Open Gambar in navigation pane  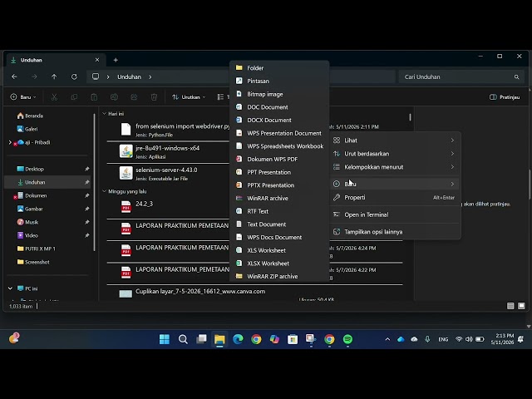(30, 209)
